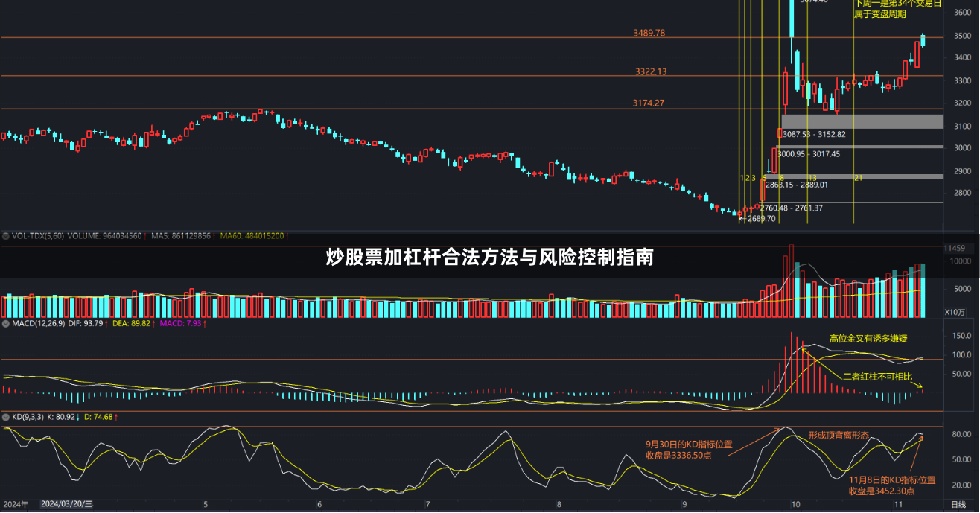This screenshot has width=980, height=513.
Task: Click the 属于变盘周期 annotation
Action: pyautogui.click(x=879, y=14)
